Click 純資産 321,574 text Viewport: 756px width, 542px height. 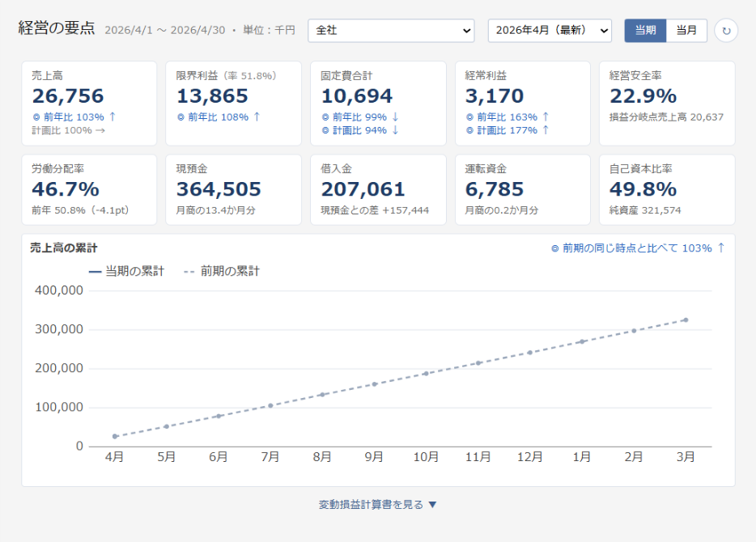(x=645, y=210)
